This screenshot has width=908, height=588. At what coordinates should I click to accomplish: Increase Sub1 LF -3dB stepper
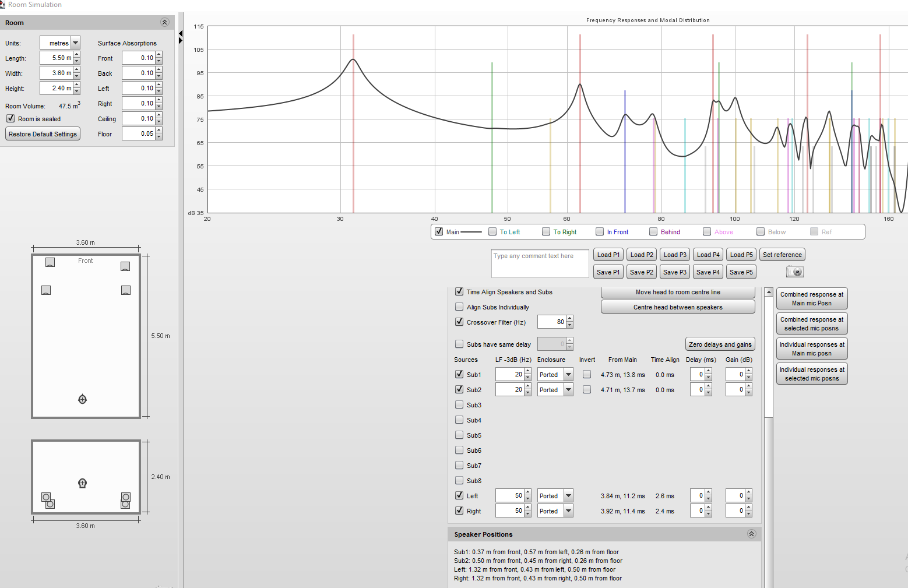tap(527, 371)
